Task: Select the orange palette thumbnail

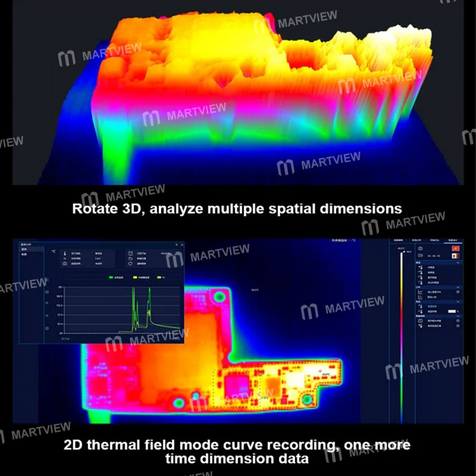Action: (x=456, y=248)
